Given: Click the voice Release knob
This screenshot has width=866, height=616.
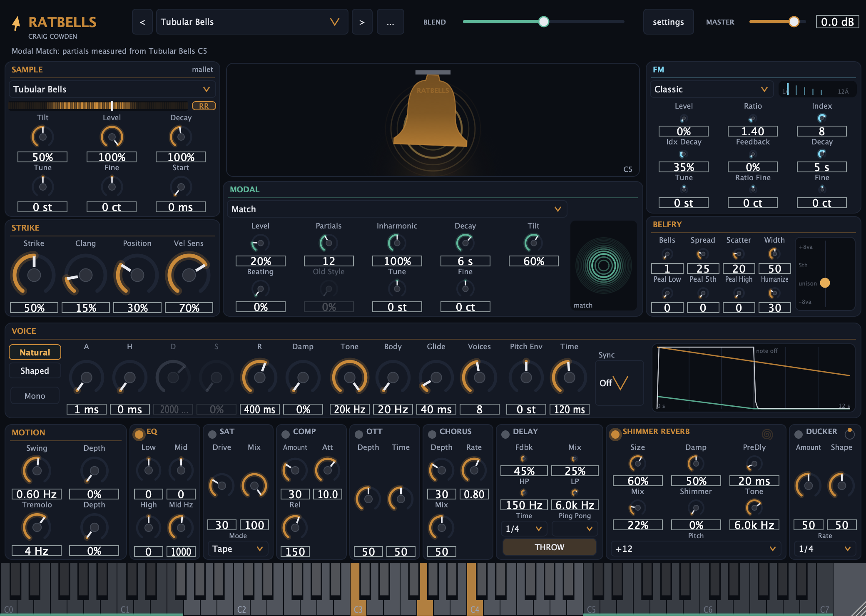Looking at the screenshot, I should point(259,377).
